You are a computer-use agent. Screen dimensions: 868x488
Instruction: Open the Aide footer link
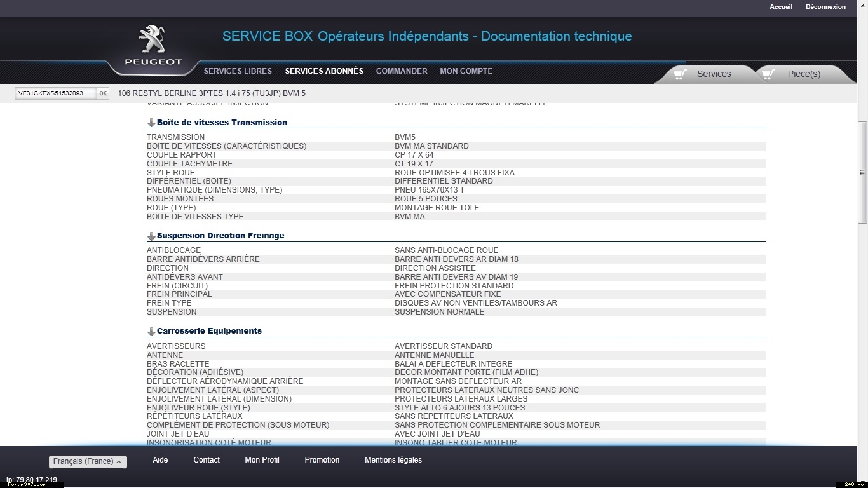point(160,460)
